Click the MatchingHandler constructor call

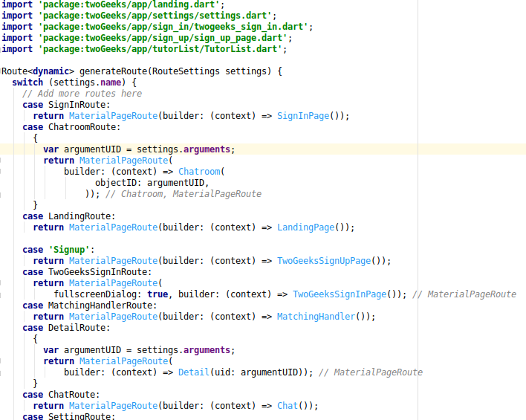316,316
